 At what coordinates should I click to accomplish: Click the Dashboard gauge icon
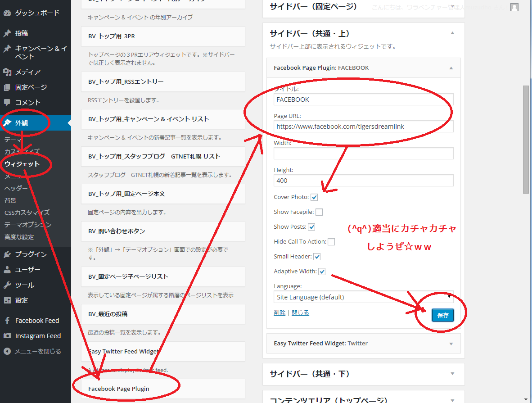pos(7,13)
